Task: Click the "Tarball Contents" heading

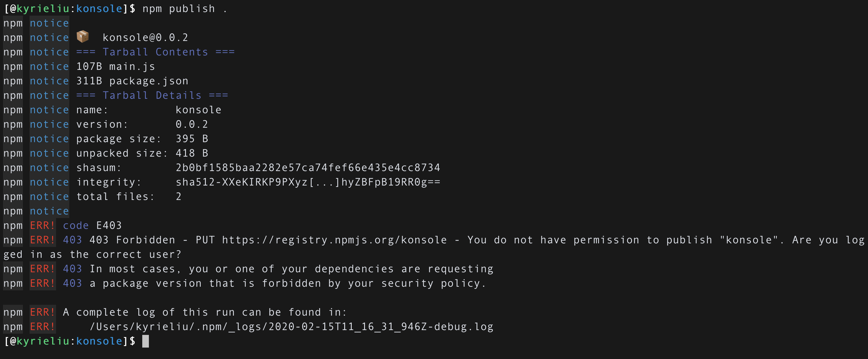Action: click(155, 52)
